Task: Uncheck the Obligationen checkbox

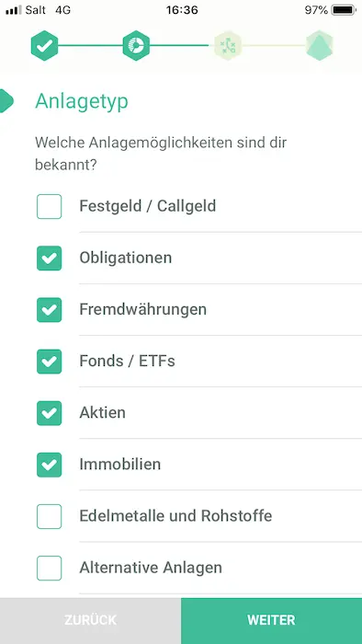Action: (x=50, y=258)
